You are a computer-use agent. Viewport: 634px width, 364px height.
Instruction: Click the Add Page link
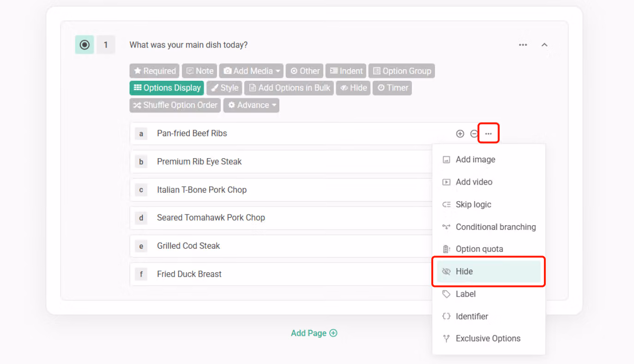(314, 333)
